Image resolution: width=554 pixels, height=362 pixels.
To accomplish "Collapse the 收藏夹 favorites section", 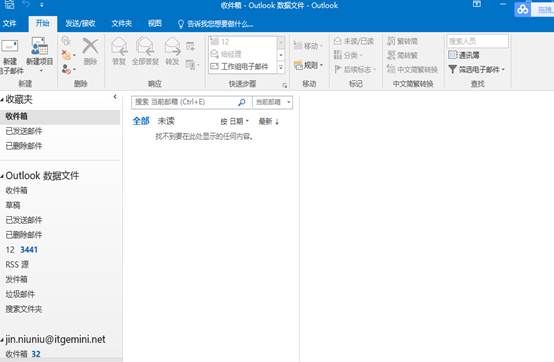I will 2,100.
